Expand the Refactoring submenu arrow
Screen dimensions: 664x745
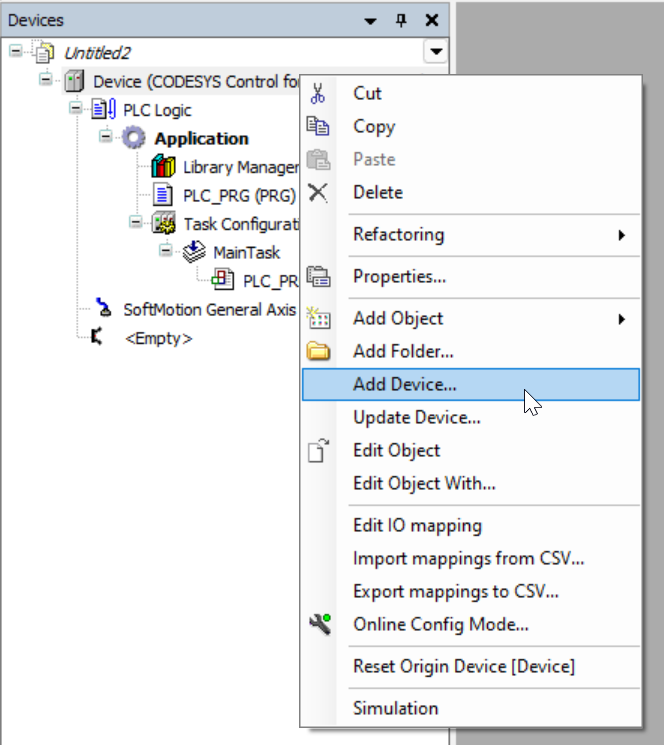(x=622, y=235)
